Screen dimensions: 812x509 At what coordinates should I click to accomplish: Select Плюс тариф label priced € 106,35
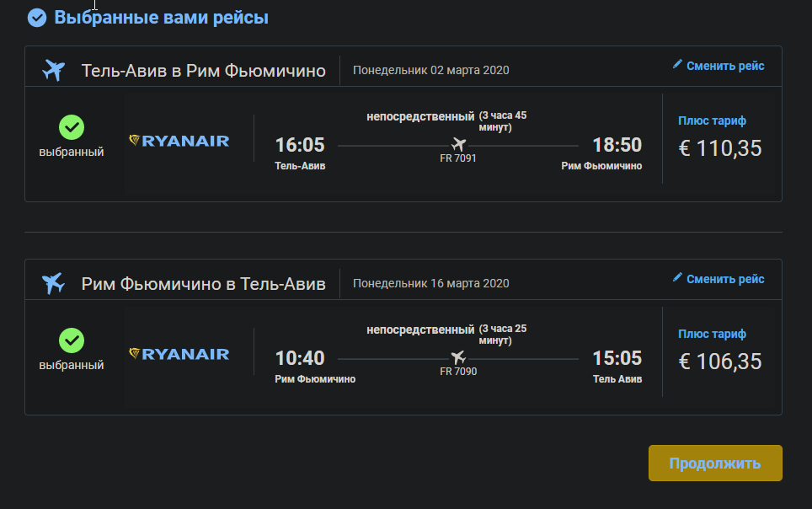tap(712, 334)
